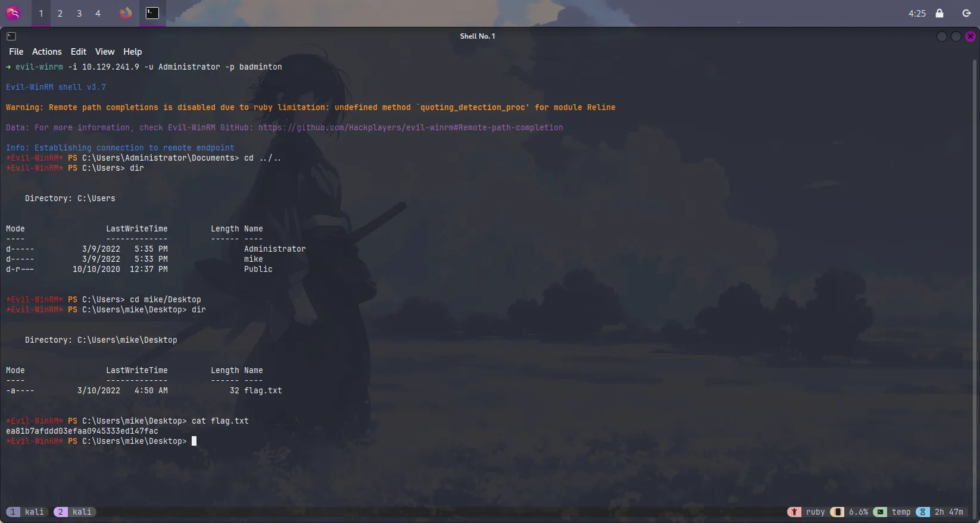Click the '6.6%' CPU value
This screenshot has height=523, width=980.
[x=858, y=512]
